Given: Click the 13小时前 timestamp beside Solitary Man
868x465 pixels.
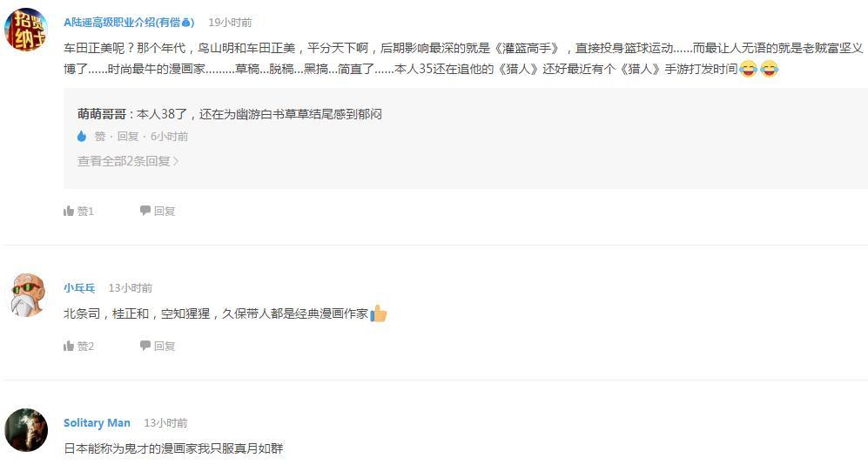Looking at the screenshot, I should [165, 422].
